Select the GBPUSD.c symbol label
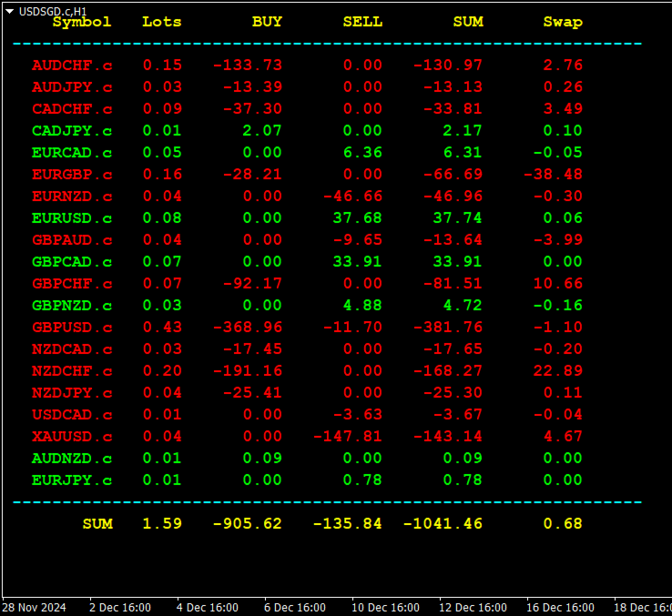This screenshot has height=616, width=672. pyautogui.click(x=72, y=328)
